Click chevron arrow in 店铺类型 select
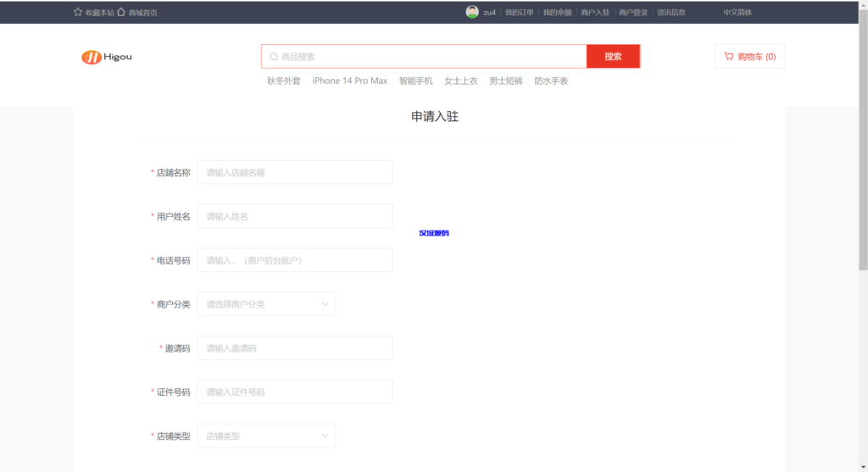Viewport: 868px width, 472px height. pos(325,436)
